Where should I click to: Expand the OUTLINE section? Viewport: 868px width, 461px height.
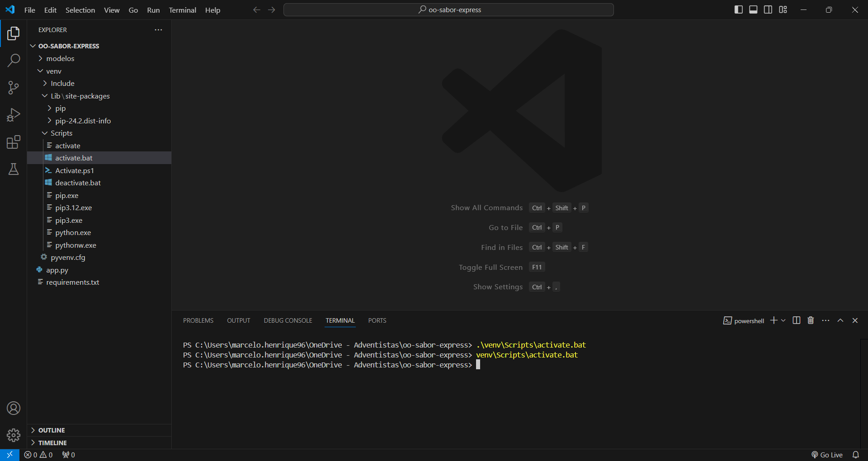[99, 430]
